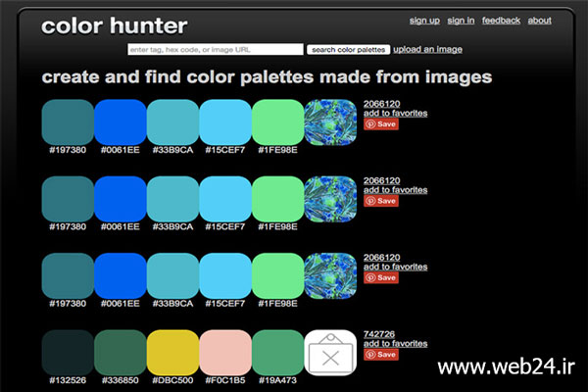Click the upload an image link
The height and width of the screenshot is (392, 588).
(427, 50)
